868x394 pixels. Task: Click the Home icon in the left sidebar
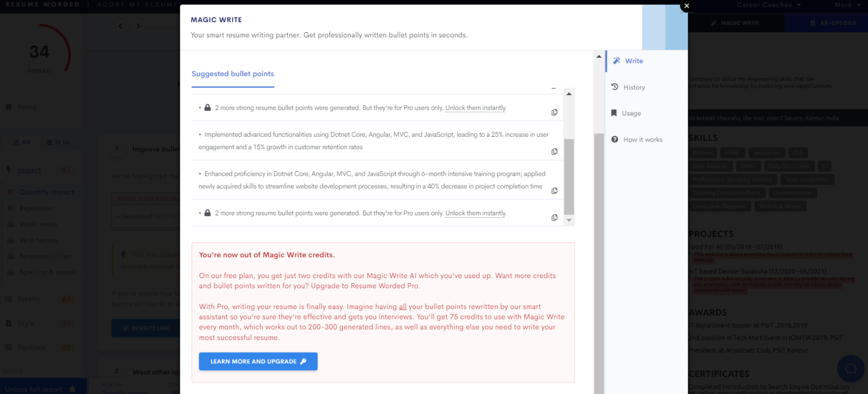(8, 107)
